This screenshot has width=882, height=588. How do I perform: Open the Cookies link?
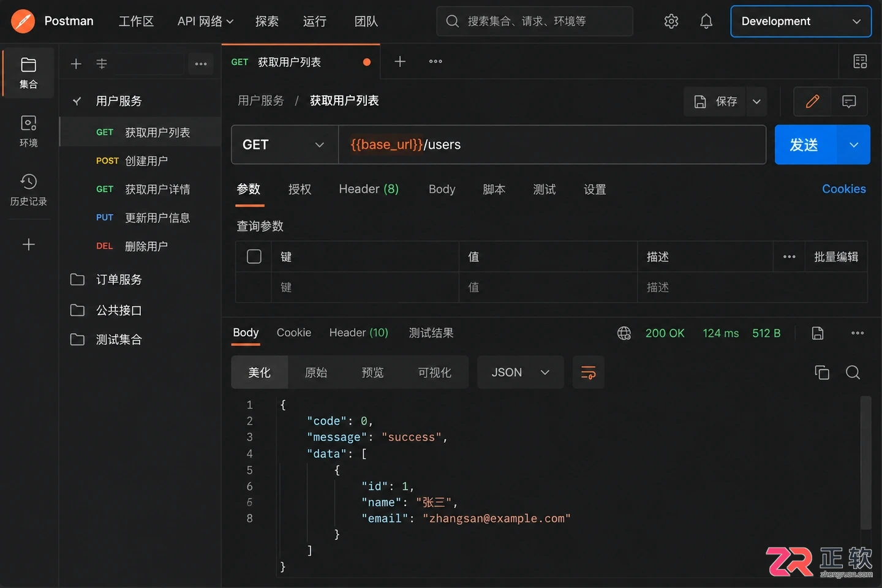coord(844,189)
